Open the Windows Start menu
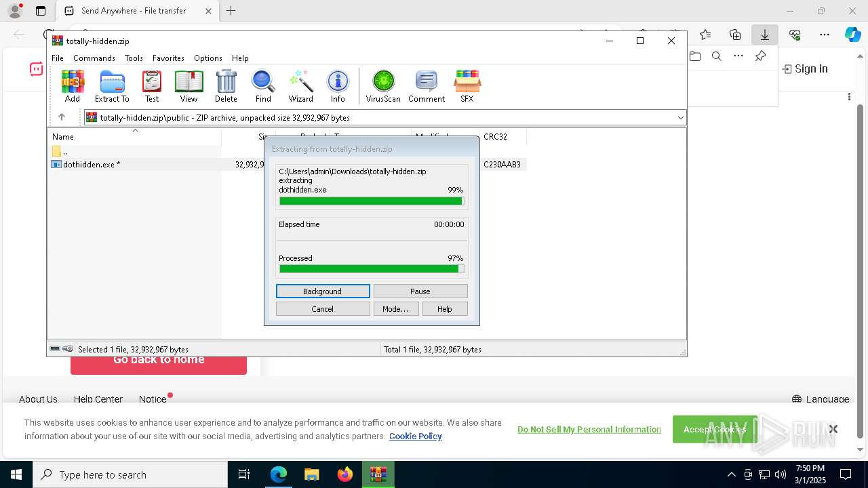The width and height of the screenshot is (868, 488). [16, 474]
